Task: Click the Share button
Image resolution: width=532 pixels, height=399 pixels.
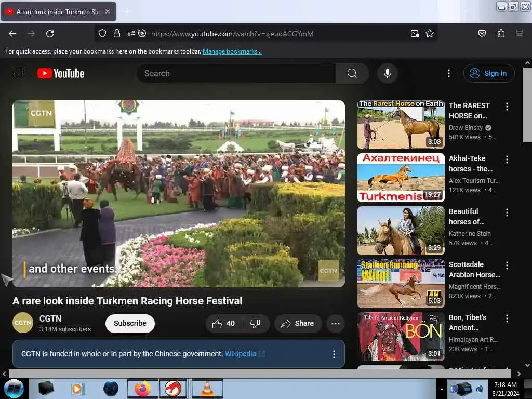Action: [297, 324]
